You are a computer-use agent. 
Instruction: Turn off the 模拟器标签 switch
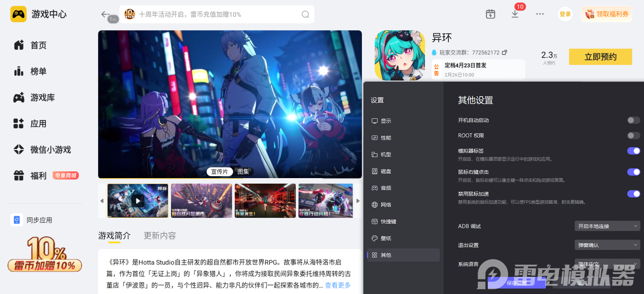point(633,151)
